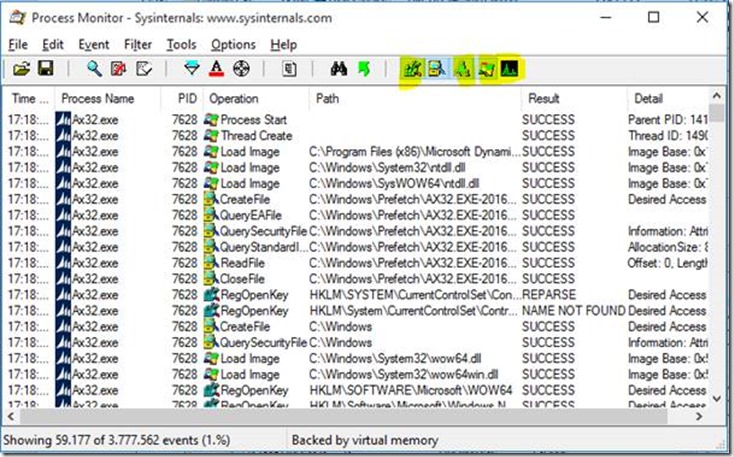Toggle Show Profiling Events icon
The image size is (733, 457).
click(510, 69)
